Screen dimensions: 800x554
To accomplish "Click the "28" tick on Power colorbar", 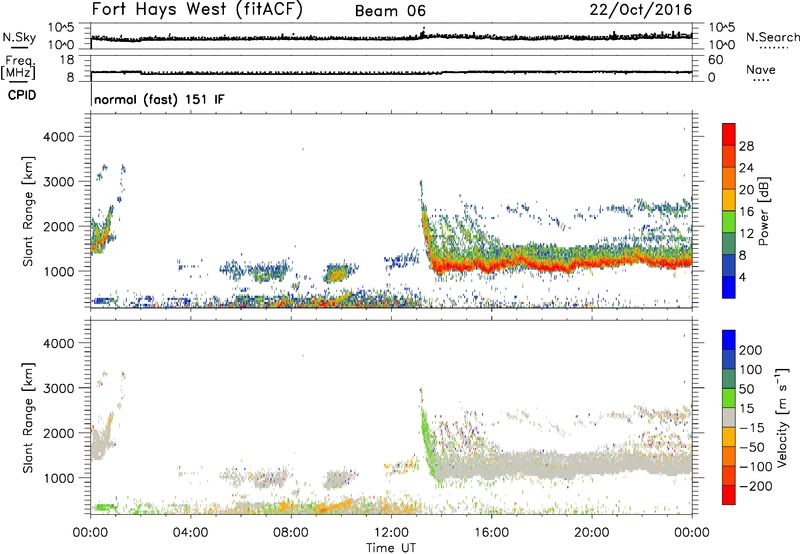I will pos(746,146).
